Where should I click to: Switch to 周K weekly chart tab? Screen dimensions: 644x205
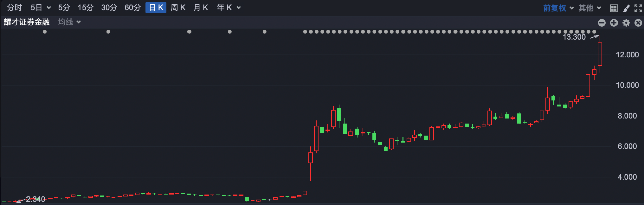pyautogui.click(x=178, y=8)
